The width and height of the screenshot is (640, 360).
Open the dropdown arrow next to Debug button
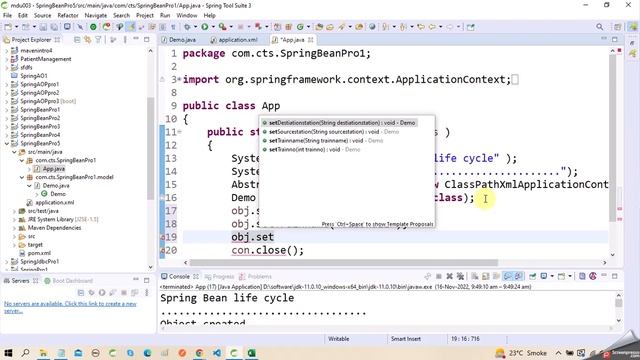(x=195, y=27)
